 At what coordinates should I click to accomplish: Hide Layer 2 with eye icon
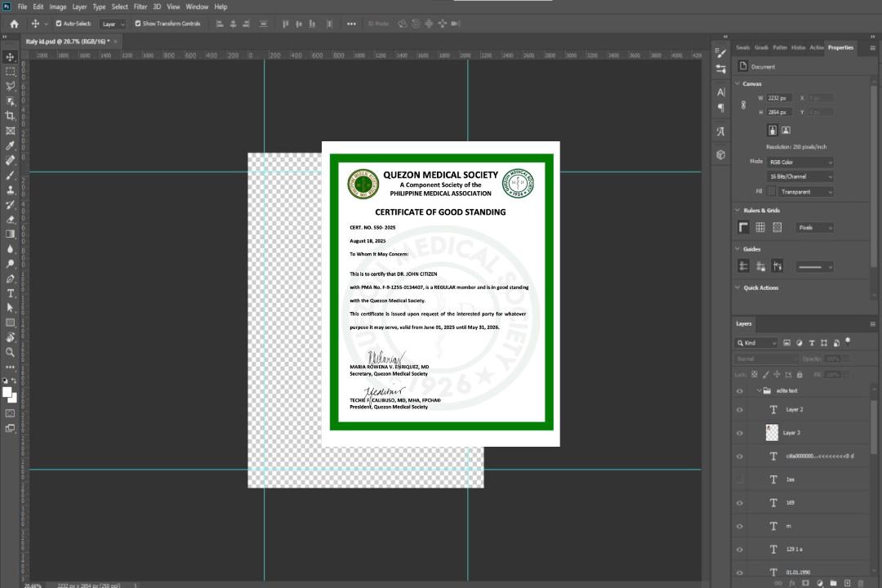[x=740, y=410]
